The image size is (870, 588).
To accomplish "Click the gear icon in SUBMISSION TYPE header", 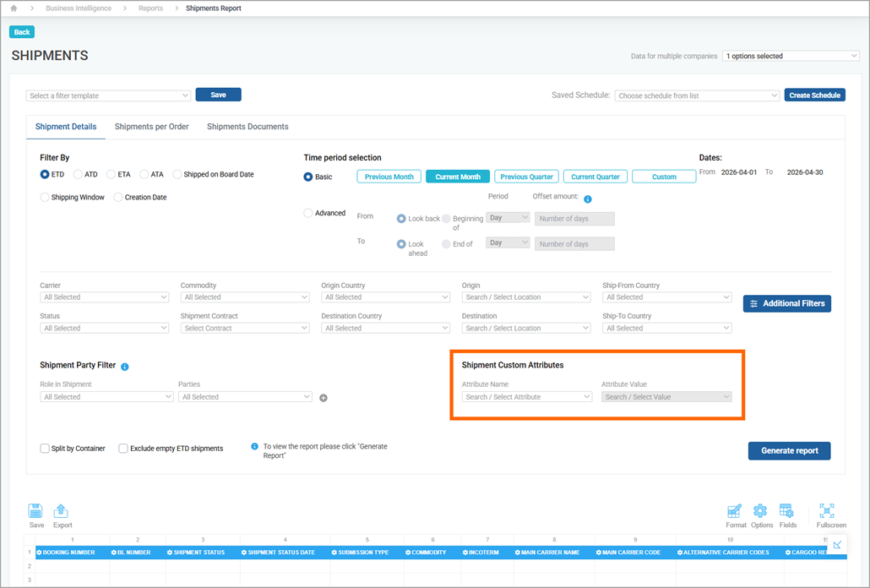I will pyautogui.click(x=334, y=553).
